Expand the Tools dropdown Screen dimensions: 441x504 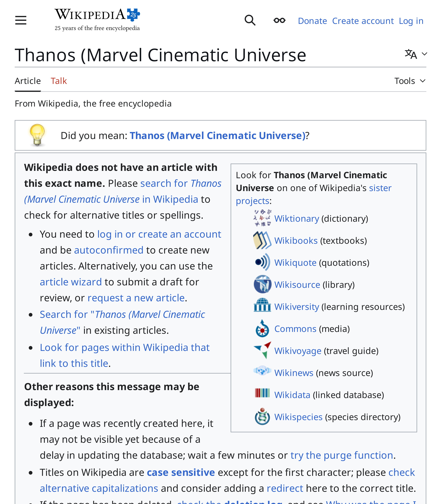(410, 81)
